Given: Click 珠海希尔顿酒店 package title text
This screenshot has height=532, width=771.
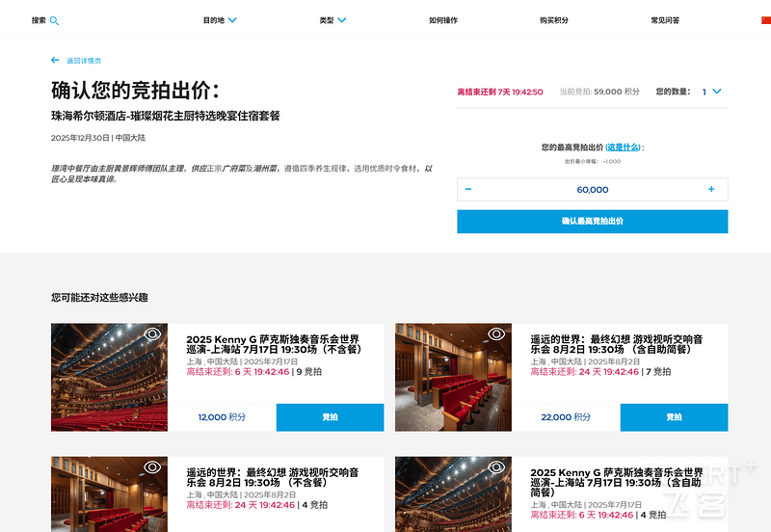Looking at the screenshot, I should click(x=166, y=116).
